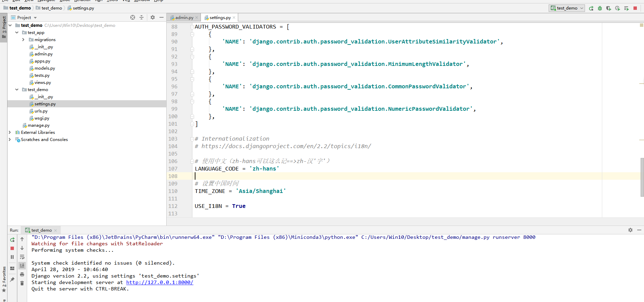Click settings.py breadcrumb in navigation bar
The width and height of the screenshot is (644, 302).
[81, 8]
